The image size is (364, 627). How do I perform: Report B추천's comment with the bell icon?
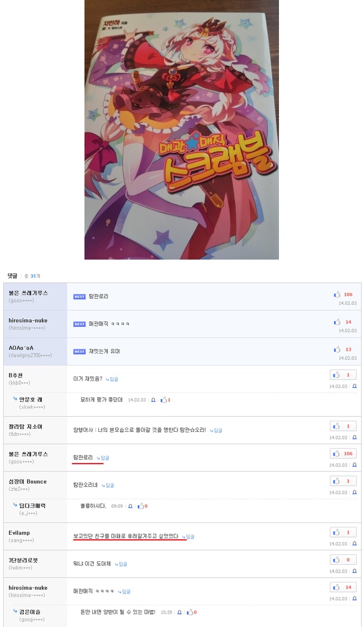click(x=355, y=386)
